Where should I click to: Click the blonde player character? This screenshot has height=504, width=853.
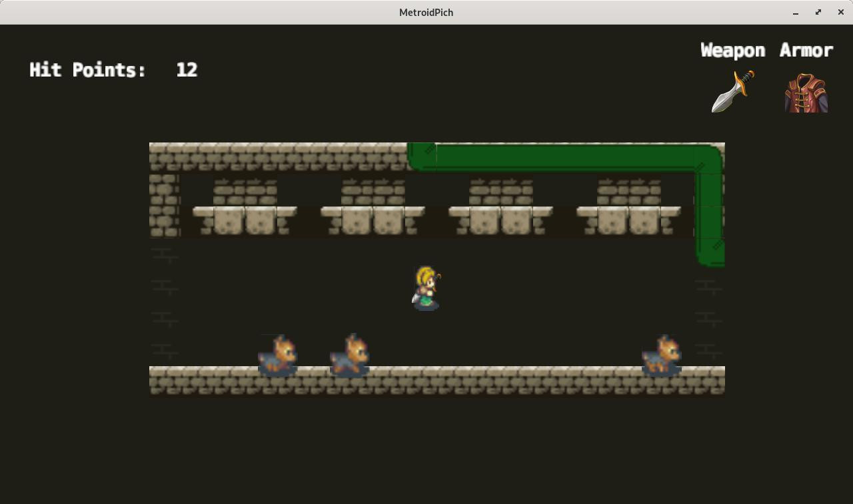[426, 288]
